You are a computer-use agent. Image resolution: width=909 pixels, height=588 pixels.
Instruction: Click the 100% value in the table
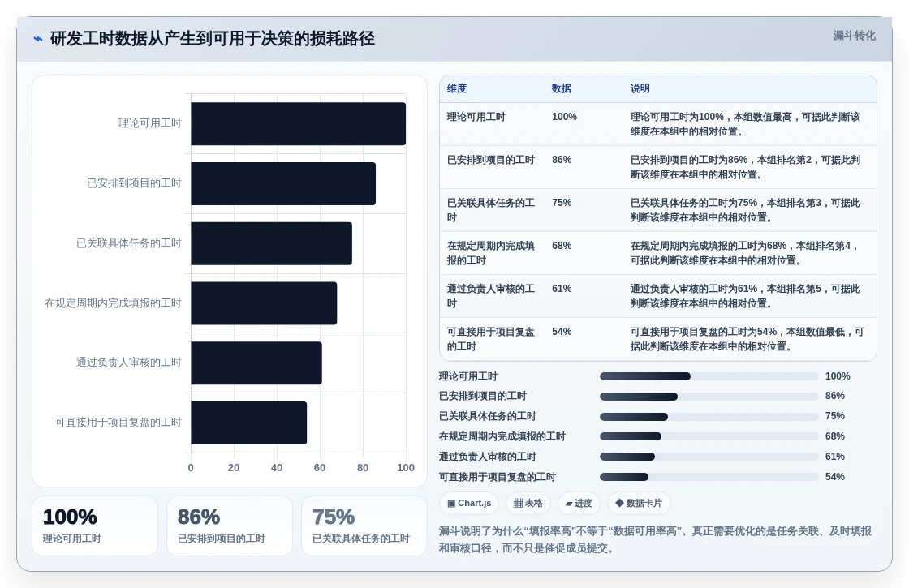pyautogui.click(x=564, y=117)
